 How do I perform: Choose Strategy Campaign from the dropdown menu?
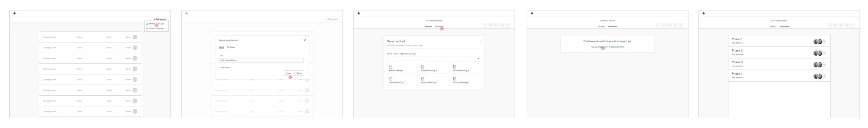point(156,24)
